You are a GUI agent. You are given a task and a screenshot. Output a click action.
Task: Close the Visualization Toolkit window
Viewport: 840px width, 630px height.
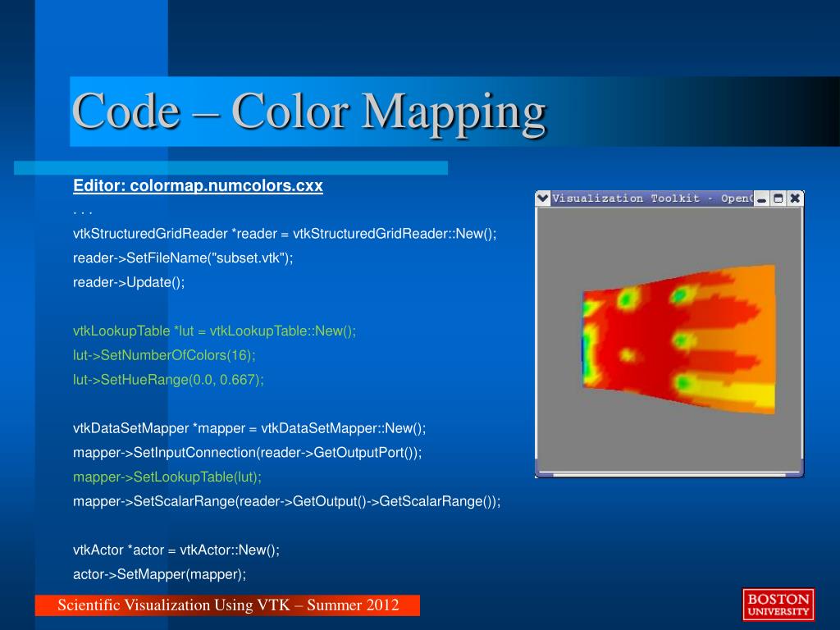(x=795, y=199)
